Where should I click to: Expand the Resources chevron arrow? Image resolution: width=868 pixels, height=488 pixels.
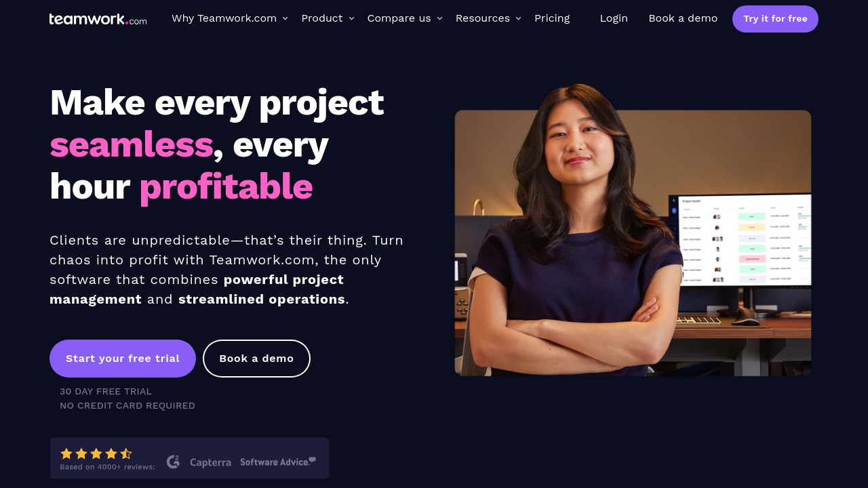518,18
